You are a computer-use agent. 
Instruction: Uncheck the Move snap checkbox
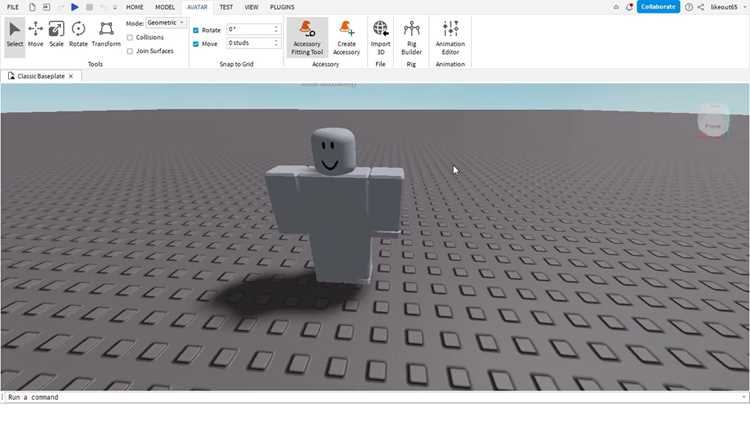click(x=196, y=44)
